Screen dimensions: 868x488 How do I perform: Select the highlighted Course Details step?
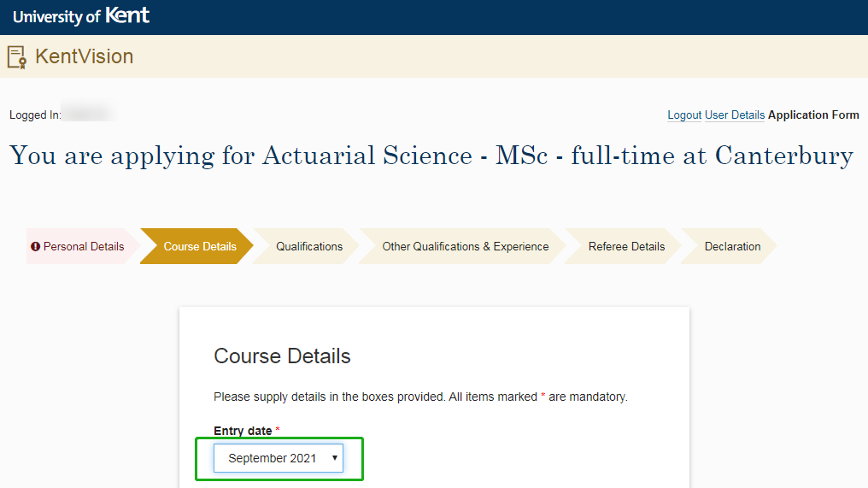pyautogui.click(x=200, y=247)
